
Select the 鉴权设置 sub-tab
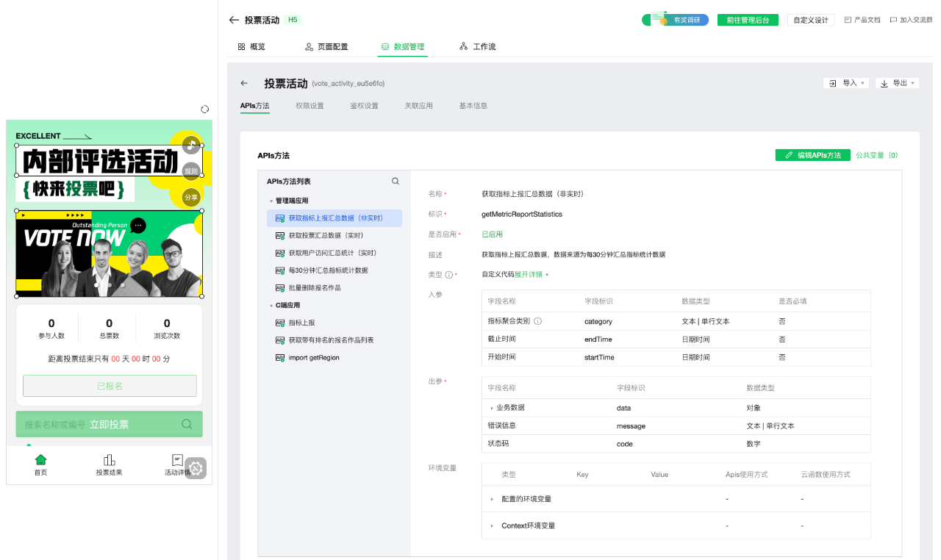click(x=364, y=106)
